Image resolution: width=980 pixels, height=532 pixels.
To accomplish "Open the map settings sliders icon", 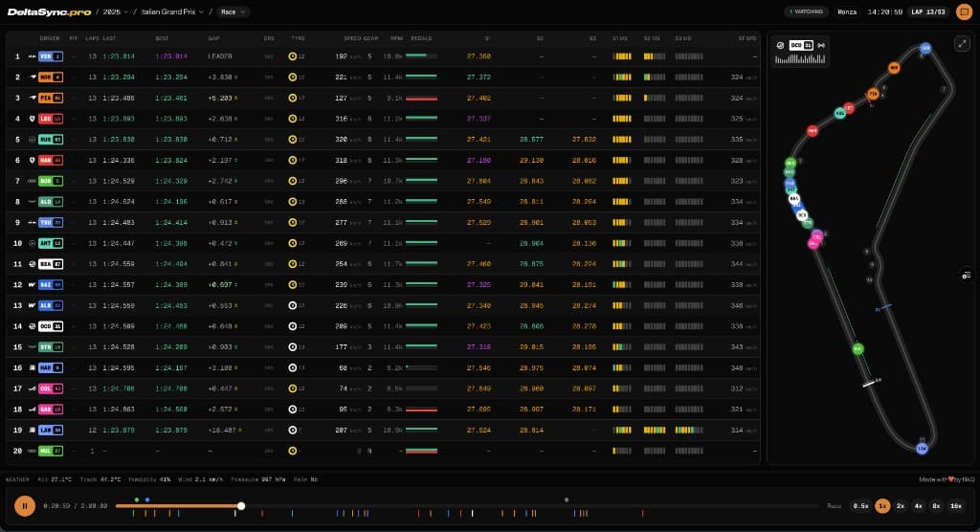I will [x=966, y=276].
